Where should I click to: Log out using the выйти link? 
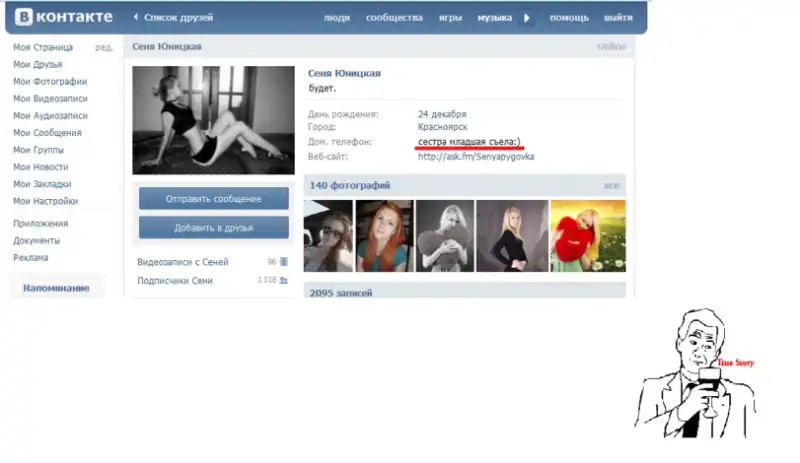[618, 18]
